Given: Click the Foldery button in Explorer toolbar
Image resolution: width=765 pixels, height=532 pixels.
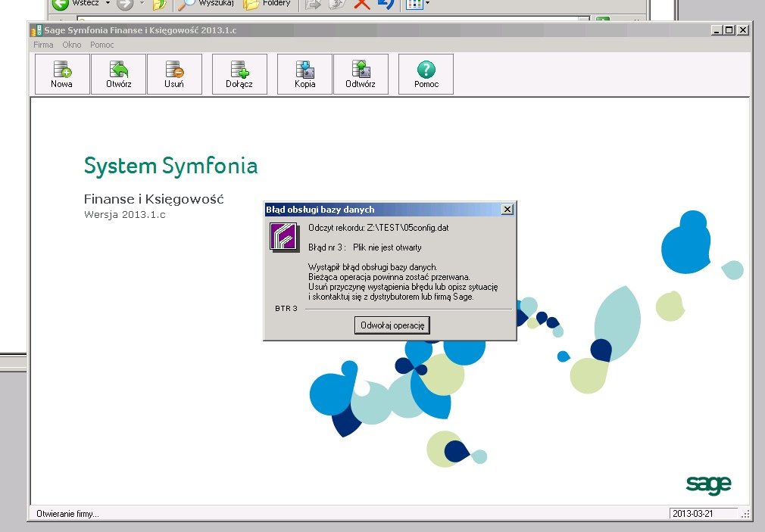Looking at the screenshot, I should click(267, 4).
